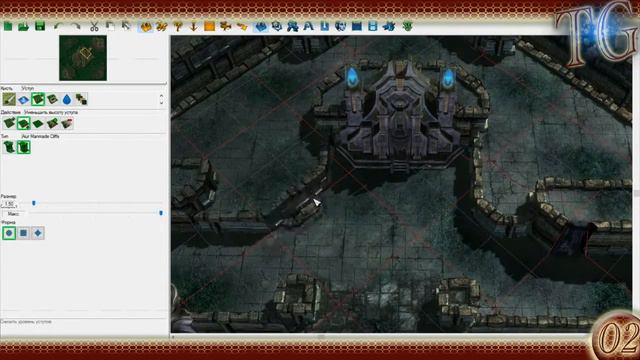Click the blue cube module icon
This screenshot has height=360, width=640.
pyautogui.click(x=277, y=27)
